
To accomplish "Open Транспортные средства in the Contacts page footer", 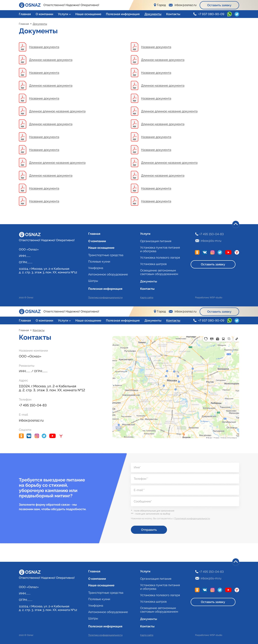I will 106,593.
